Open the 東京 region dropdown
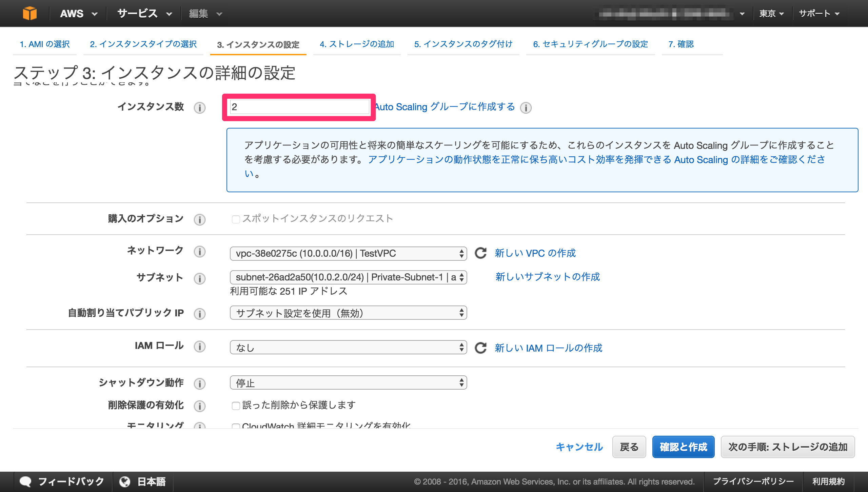868x492 pixels. [x=771, y=14]
